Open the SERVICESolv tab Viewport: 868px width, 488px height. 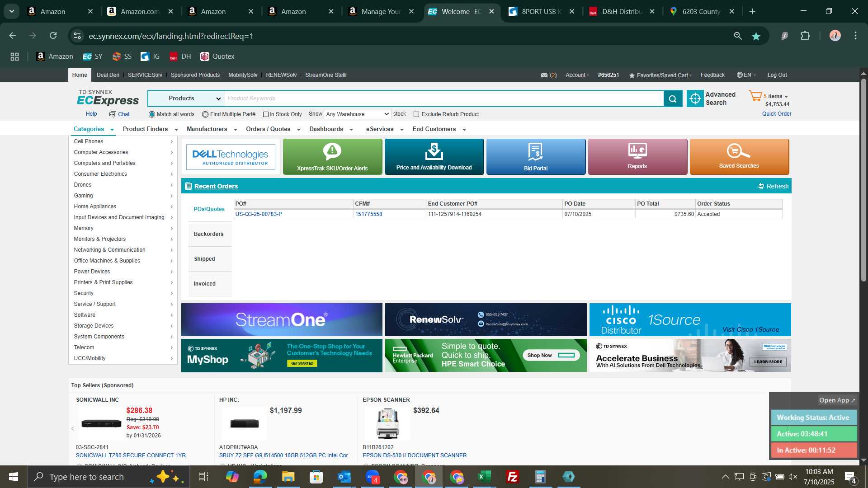pos(145,75)
